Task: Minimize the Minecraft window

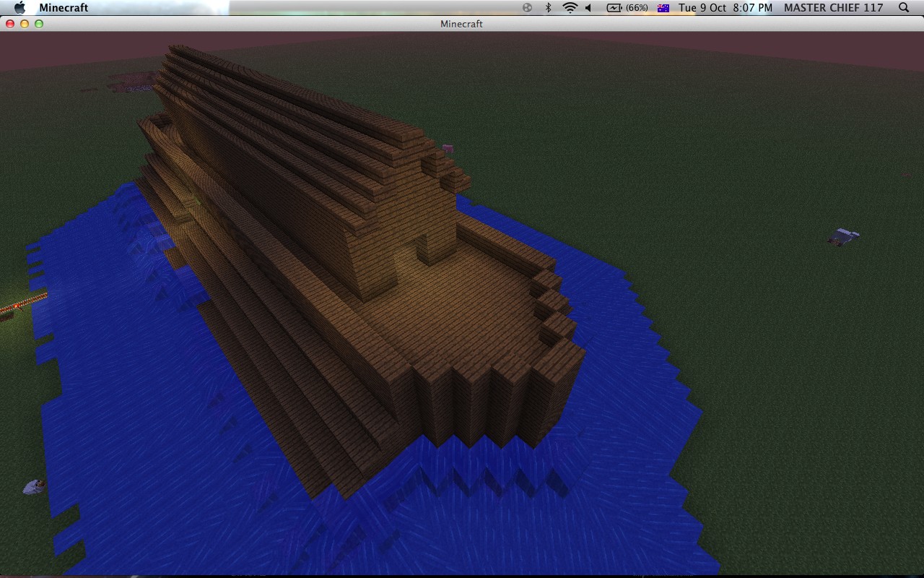Action: point(24,24)
